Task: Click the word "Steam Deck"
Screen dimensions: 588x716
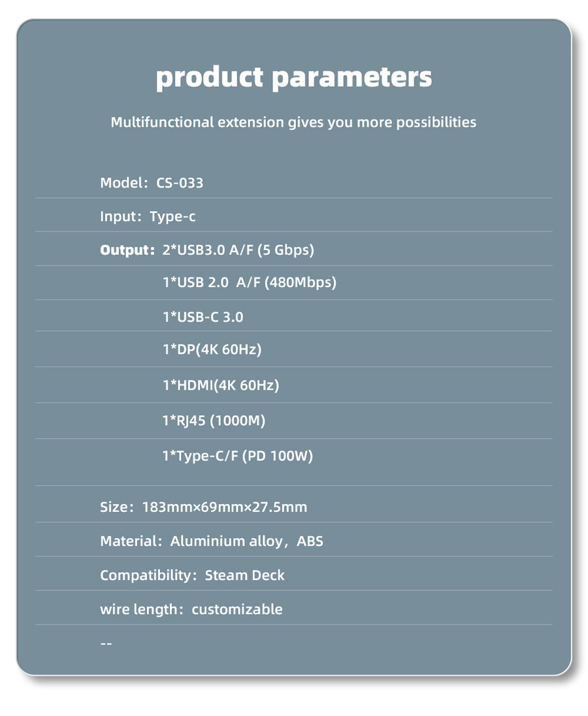Action: pos(244,575)
